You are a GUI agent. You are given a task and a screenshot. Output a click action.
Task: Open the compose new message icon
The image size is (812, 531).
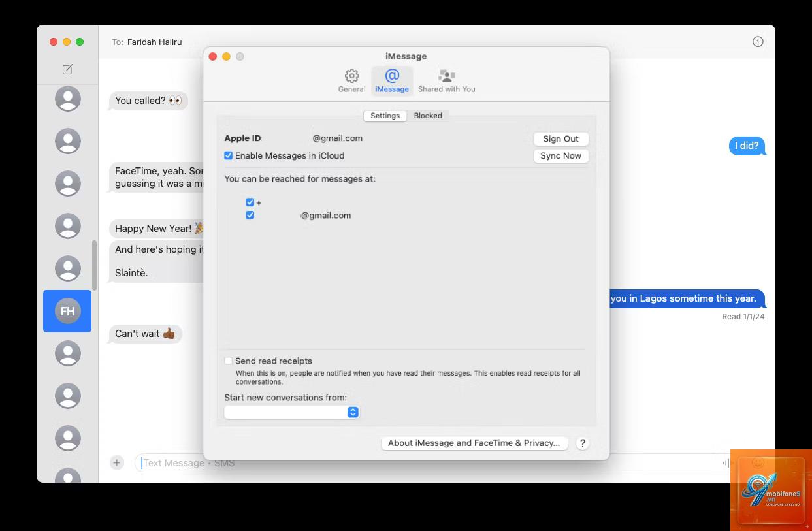click(x=67, y=69)
